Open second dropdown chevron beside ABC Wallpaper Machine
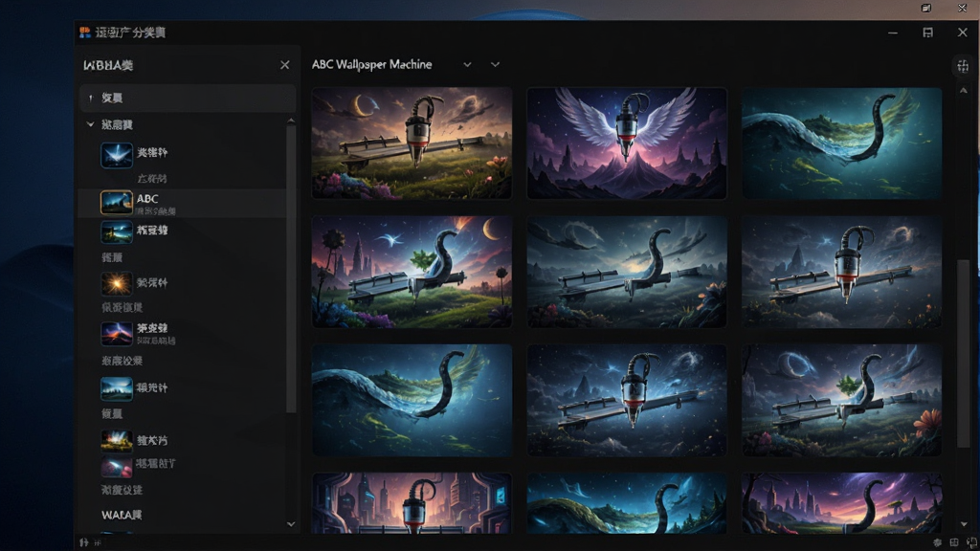This screenshot has height=551, width=980. [x=495, y=64]
